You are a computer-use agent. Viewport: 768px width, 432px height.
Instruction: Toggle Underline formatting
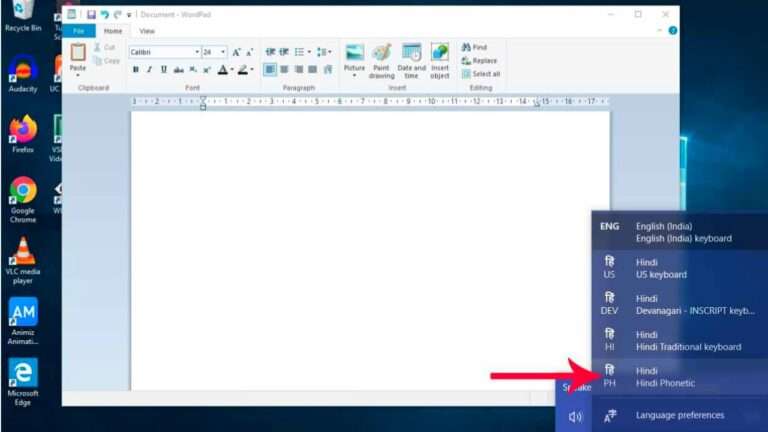164,70
